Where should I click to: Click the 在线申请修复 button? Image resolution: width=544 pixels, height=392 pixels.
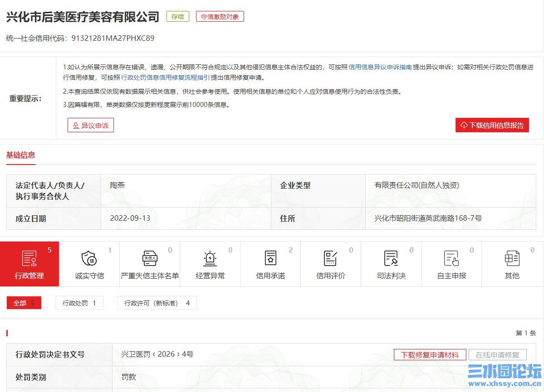click(x=498, y=355)
